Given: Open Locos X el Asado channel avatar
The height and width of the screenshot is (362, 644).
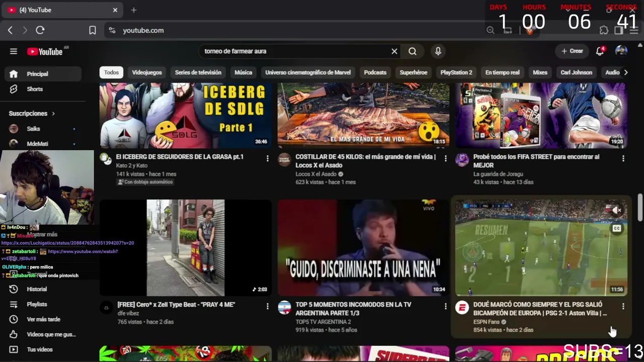Looking at the screenshot, I should (x=284, y=159).
